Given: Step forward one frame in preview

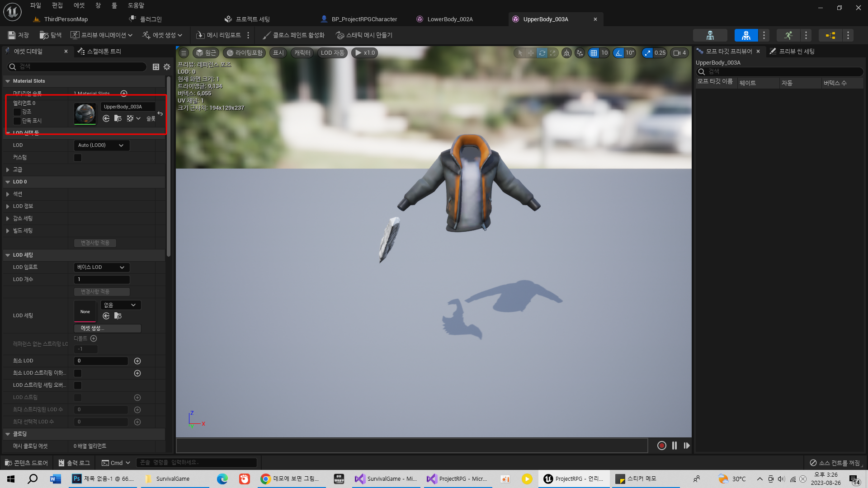Looking at the screenshot, I should [x=687, y=446].
